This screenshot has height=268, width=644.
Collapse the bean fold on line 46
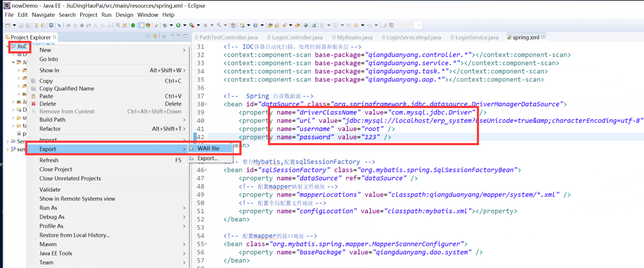[x=206, y=170]
